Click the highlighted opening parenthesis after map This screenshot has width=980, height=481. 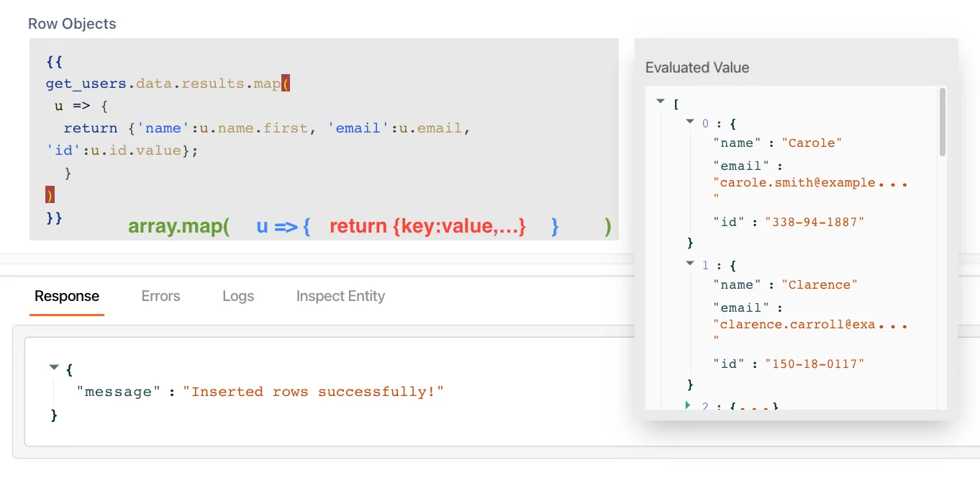coord(285,83)
